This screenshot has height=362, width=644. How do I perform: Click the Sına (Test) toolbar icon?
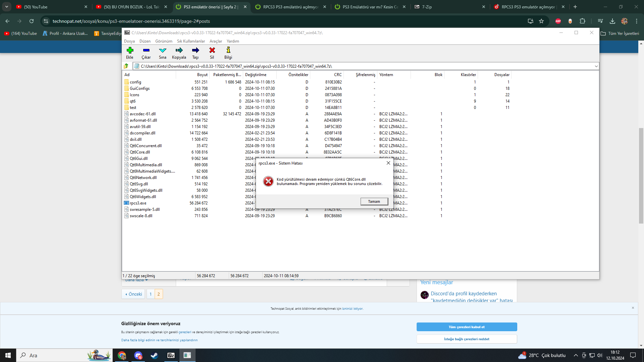tap(163, 50)
